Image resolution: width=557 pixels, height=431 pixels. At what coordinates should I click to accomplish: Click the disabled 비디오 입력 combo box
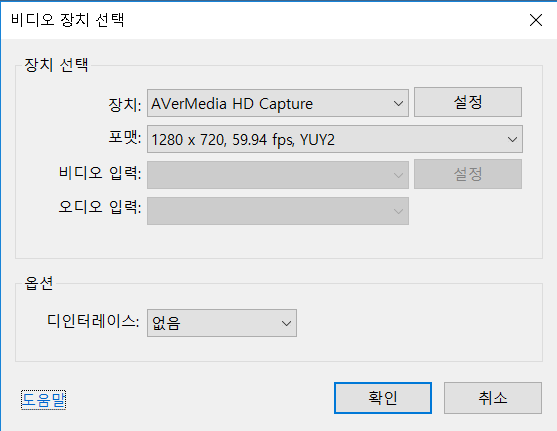coord(278,175)
